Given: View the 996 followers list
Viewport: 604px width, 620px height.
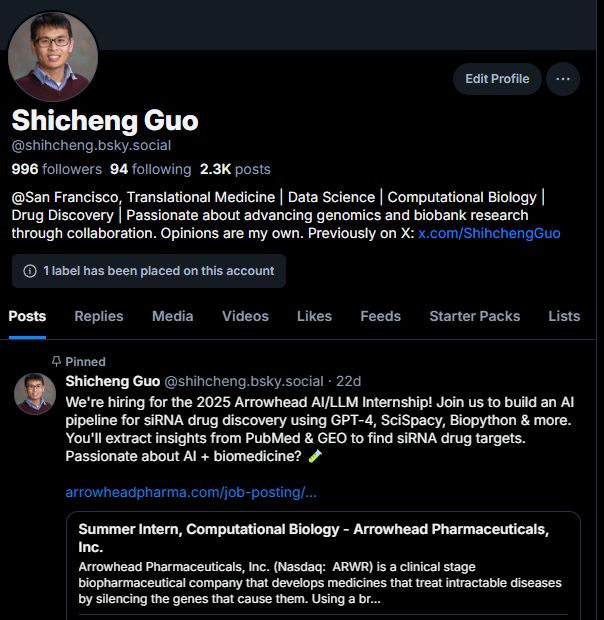Looking at the screenshot, I should click(x=57, y=169).
